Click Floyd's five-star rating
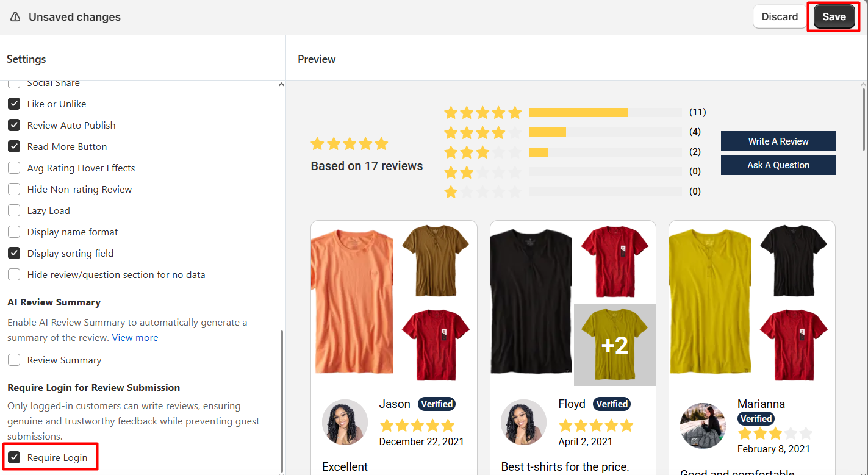868x475 pixels. (x=596, y=425)
